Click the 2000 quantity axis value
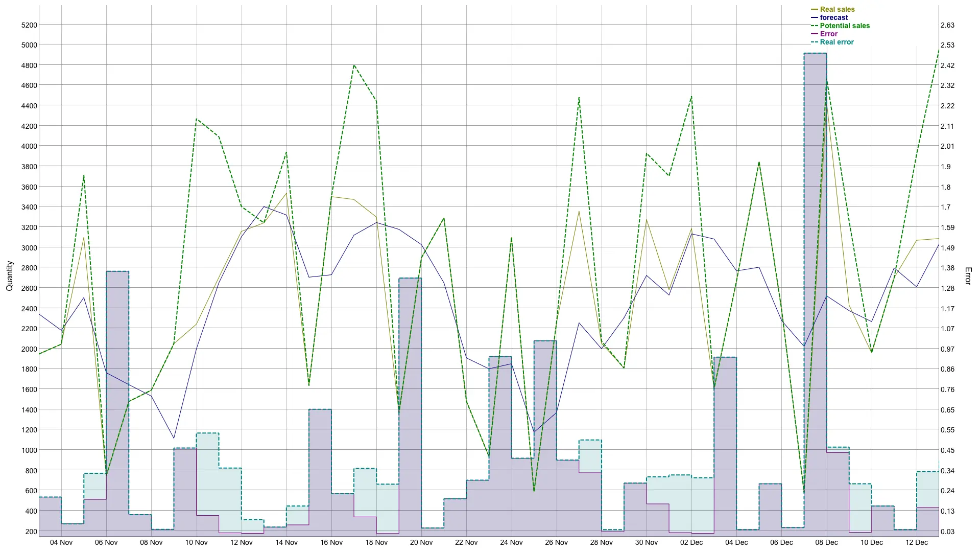This screenshot has height=552, width=980. [29, 349]
